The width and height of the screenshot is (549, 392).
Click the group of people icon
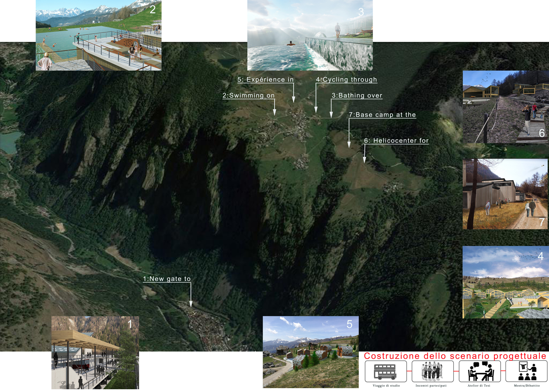coord(432,371)
